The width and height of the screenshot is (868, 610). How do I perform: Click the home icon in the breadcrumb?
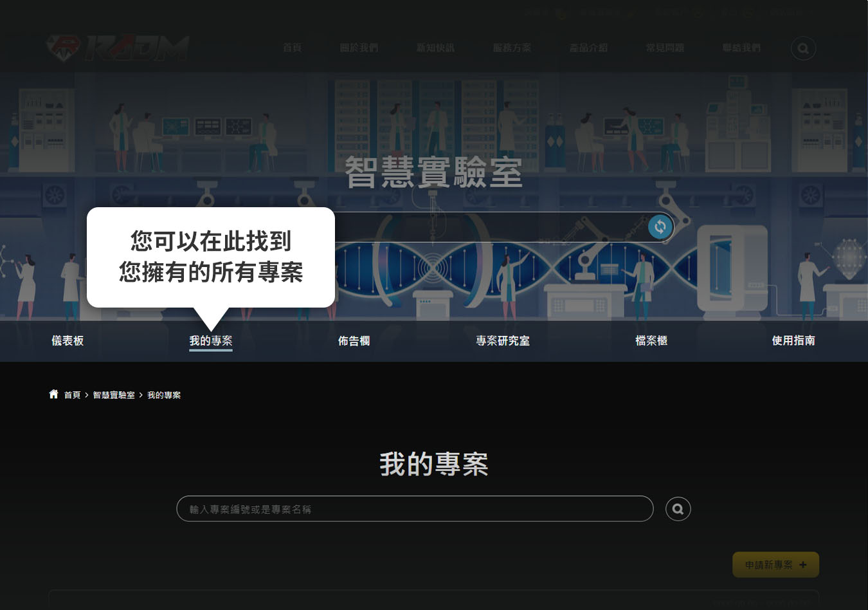[x=53, y=394]
